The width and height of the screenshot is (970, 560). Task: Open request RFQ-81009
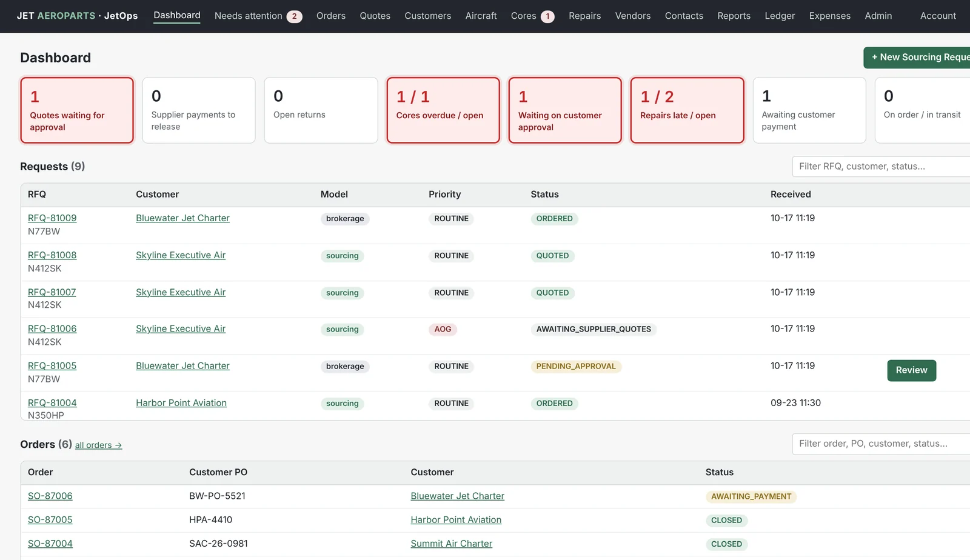[52, 218]
